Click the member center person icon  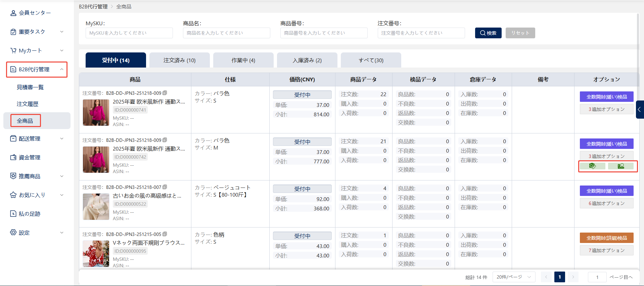pos(13,13)
